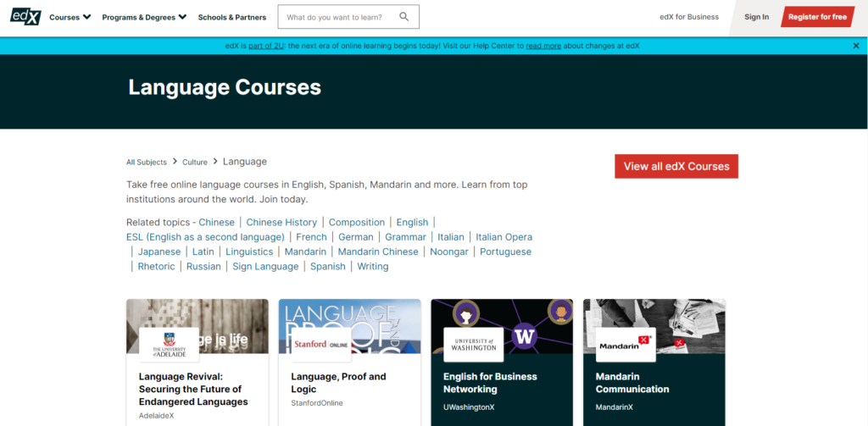Image resolution: width=868 pixels, height=426 pixels.
Task: Go to Culture breadcrumb
Action: [195, 162]
